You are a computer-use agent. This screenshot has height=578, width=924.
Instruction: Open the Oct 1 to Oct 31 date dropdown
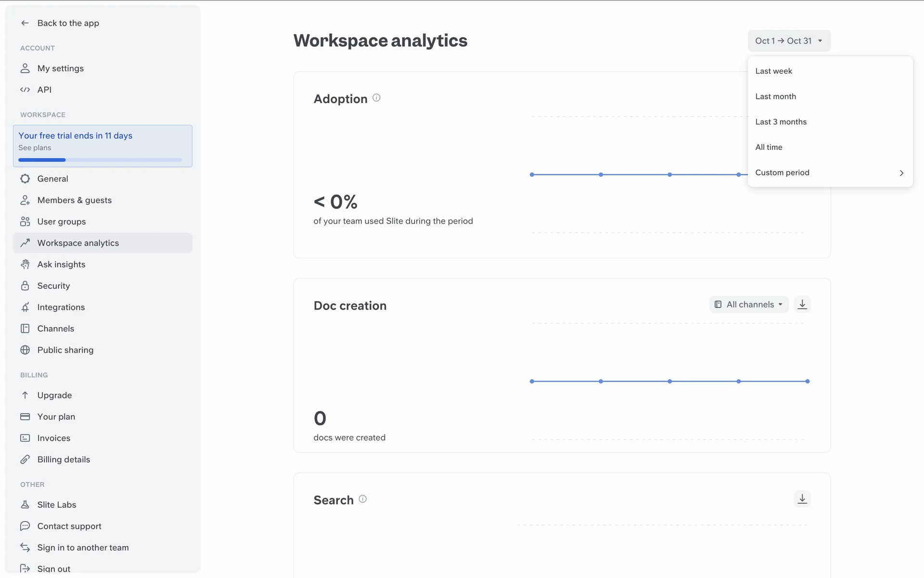[789, 41]
